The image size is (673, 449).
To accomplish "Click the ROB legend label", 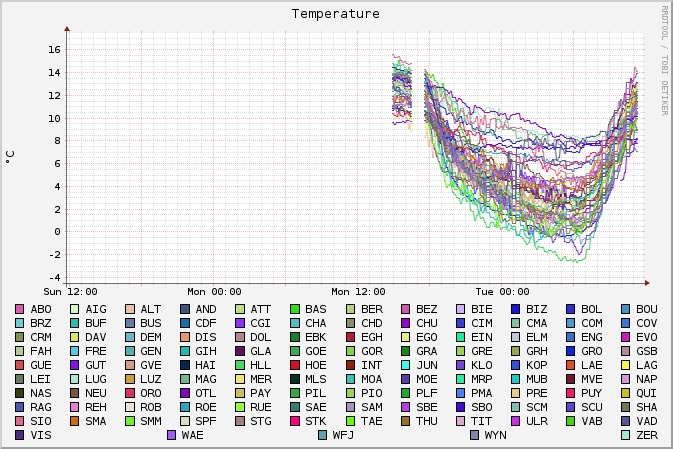I will pyautogui.click(x=151, y=407).
